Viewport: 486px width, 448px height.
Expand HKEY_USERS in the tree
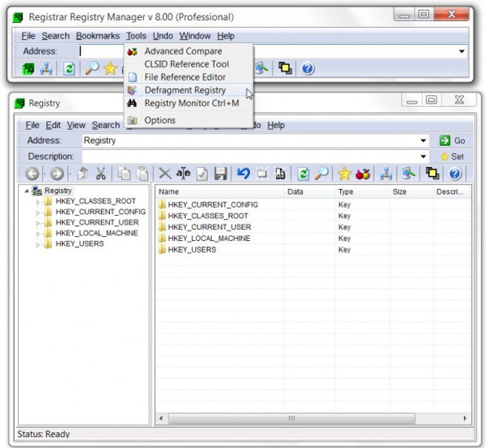pos(38,245)
